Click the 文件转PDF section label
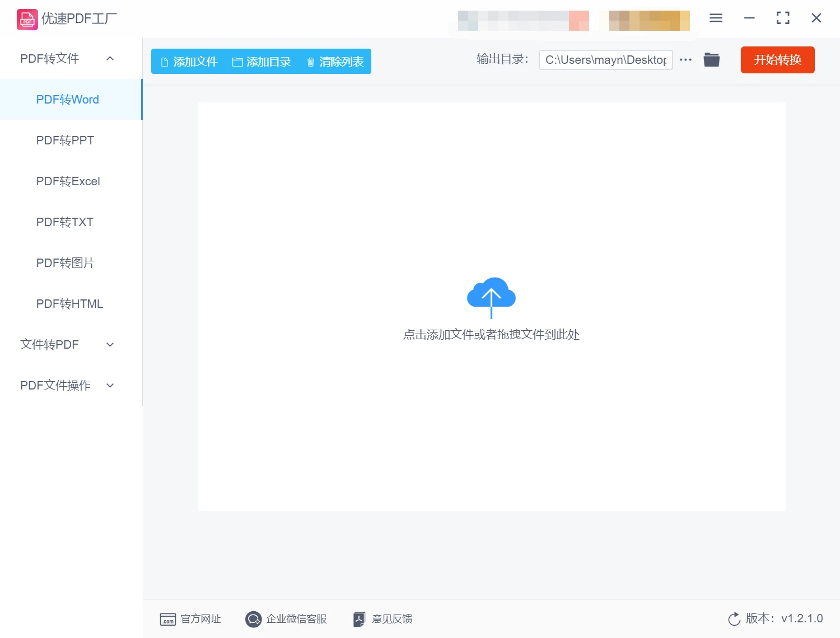 point(49,345)
